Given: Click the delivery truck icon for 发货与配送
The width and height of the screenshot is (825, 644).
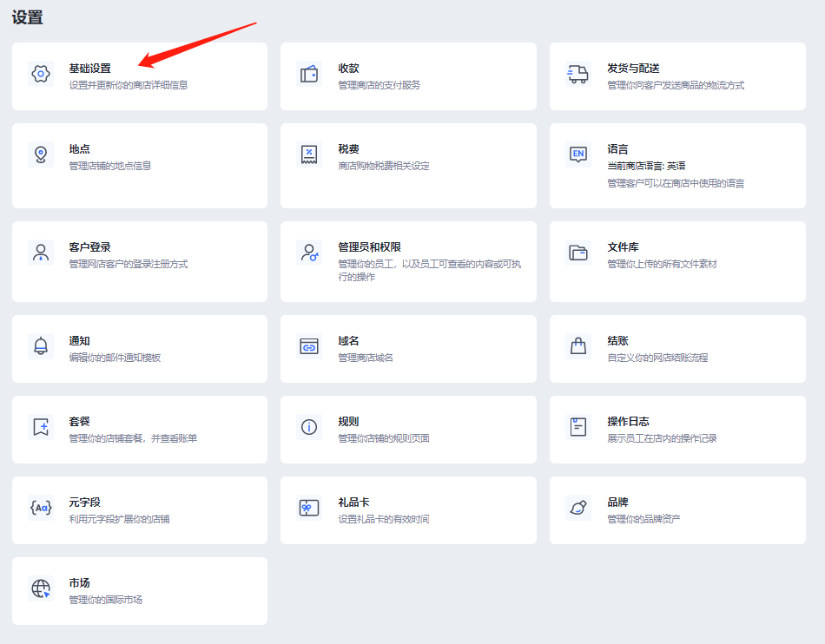Looking at the screenshot, I should point(578,74).
